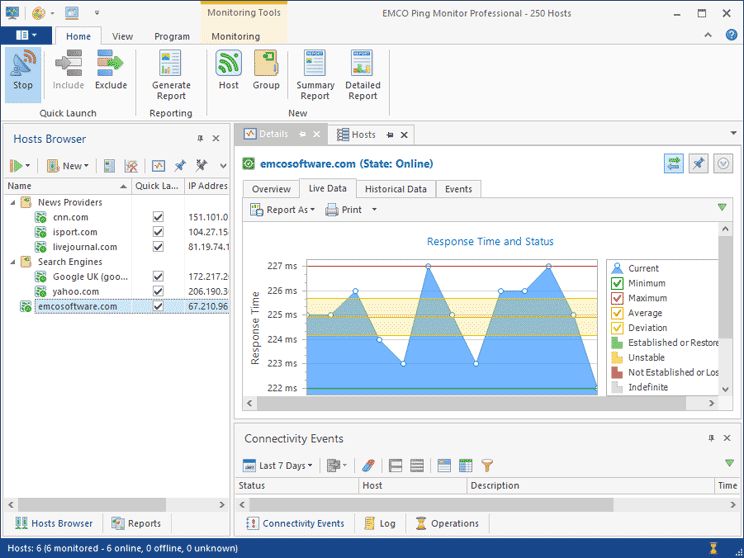Open the Last 7 Days dropdown
This screenshot has height=558, width=744.
[x=277, y=465]
